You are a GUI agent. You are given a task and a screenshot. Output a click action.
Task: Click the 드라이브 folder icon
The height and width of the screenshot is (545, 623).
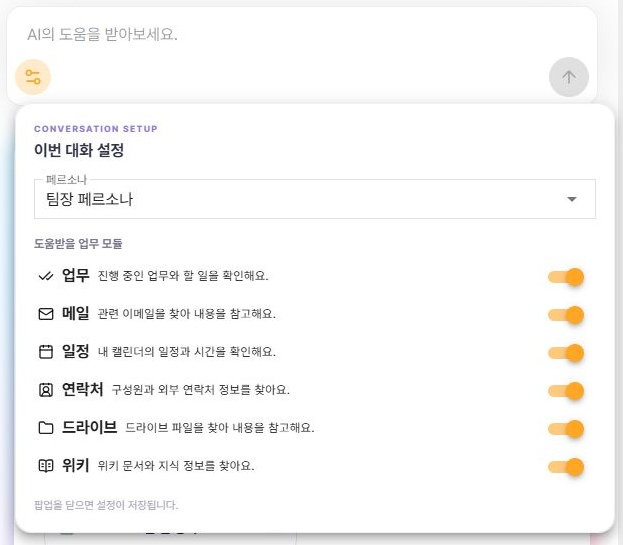click(46, 428)
